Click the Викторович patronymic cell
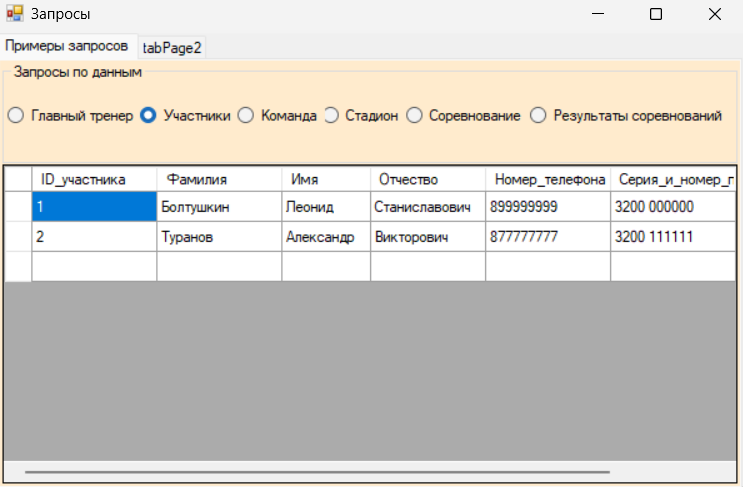 point(428,236)
